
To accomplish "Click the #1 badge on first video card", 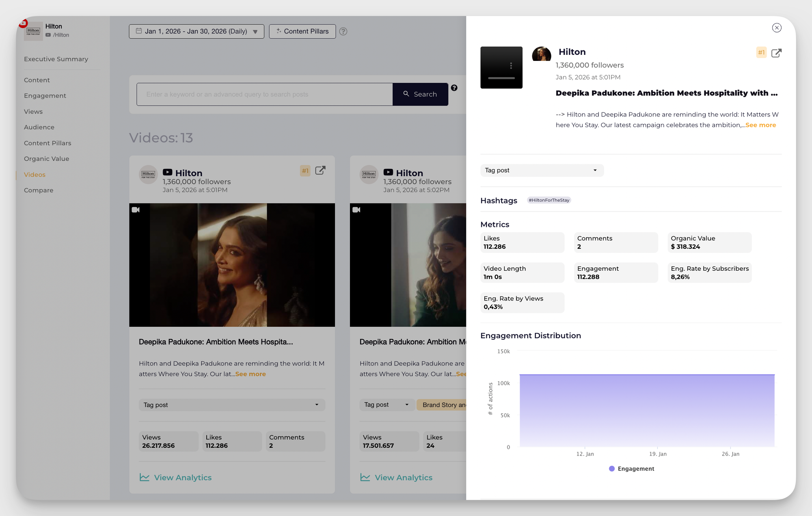I will (x=305, y=171).
